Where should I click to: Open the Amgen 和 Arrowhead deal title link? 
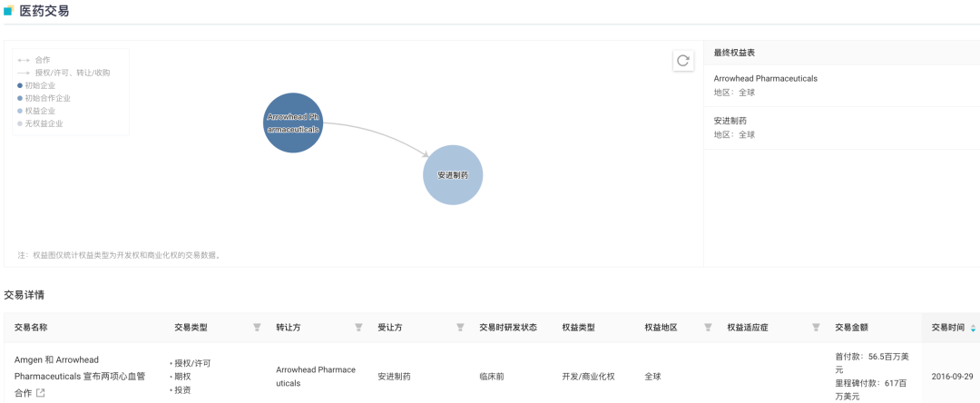coord(79,376)
